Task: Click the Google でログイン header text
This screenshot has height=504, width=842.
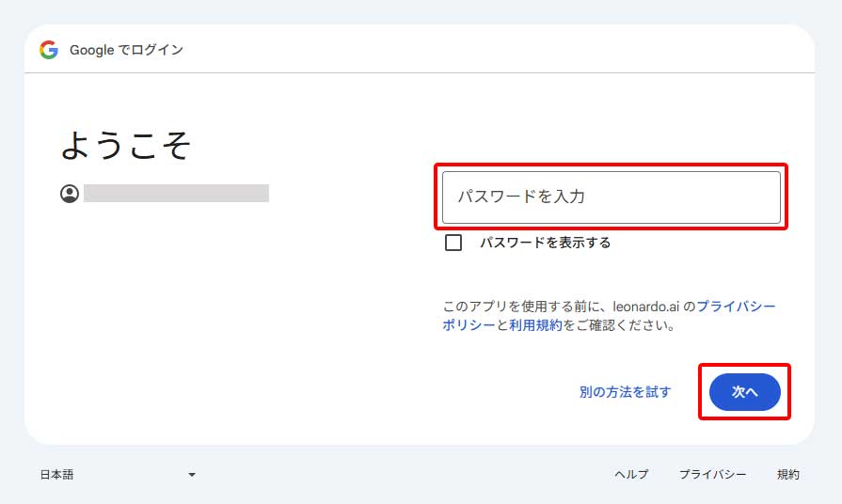Action: click(126, 50)
